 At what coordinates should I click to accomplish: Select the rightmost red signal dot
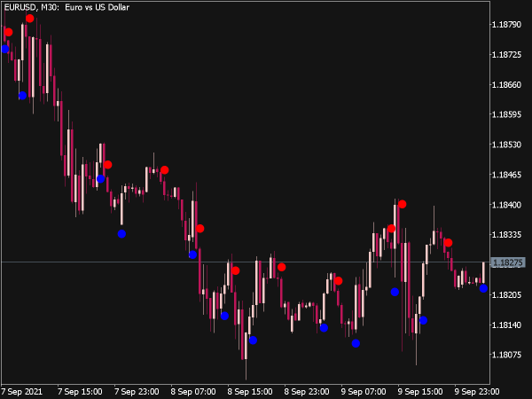click(448, 243)
